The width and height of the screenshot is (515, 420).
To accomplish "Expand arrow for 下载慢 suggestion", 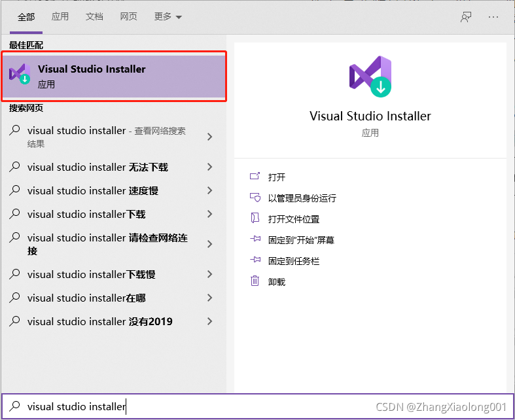I will (x=210, y=275).
